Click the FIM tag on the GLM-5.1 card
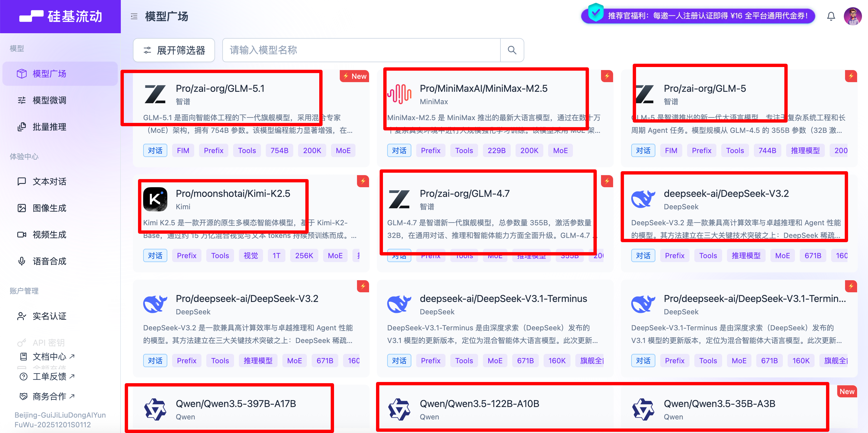Viewport: 868px width, 433px height. click(183, 151)
